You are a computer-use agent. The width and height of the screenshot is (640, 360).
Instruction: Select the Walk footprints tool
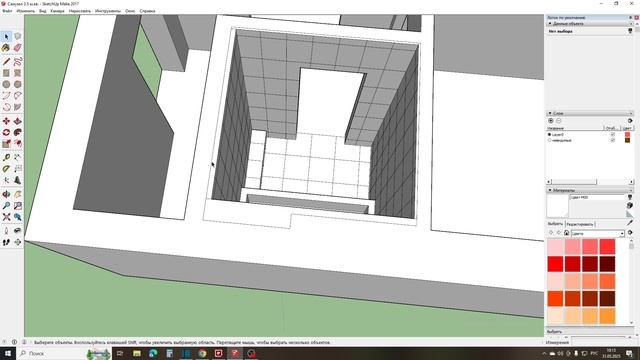point(6,242)
